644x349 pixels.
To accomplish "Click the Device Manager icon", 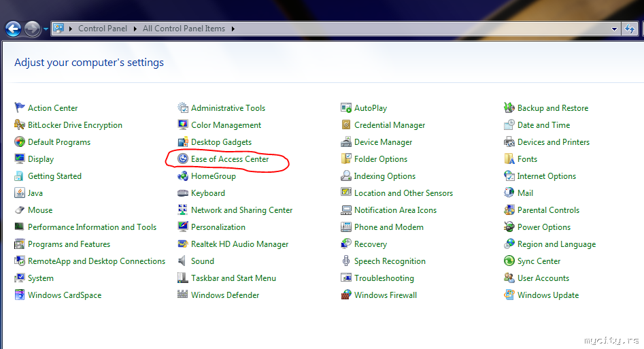I will [x=346, y=142].
